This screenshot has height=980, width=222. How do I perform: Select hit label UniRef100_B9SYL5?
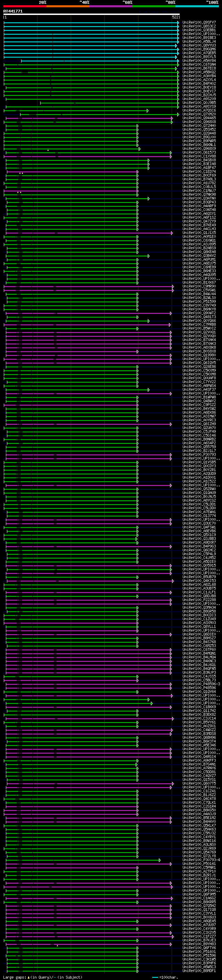(199, 57)
